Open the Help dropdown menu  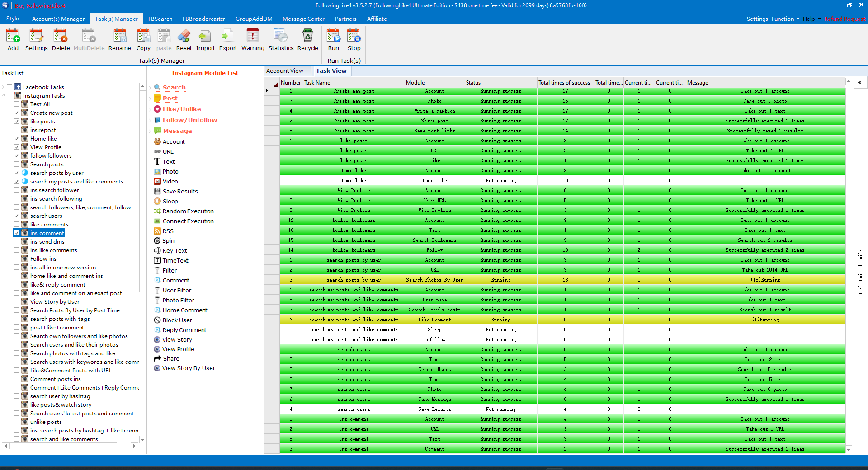pyautogui.click(x=811, y=19)
